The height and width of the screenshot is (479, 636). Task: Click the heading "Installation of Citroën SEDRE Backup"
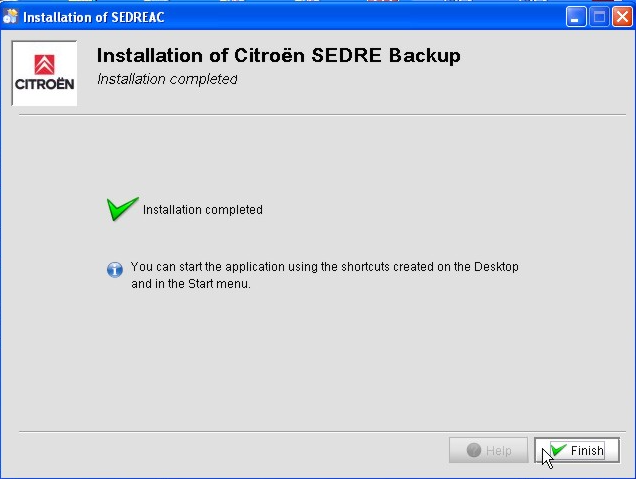pos(278,56)
